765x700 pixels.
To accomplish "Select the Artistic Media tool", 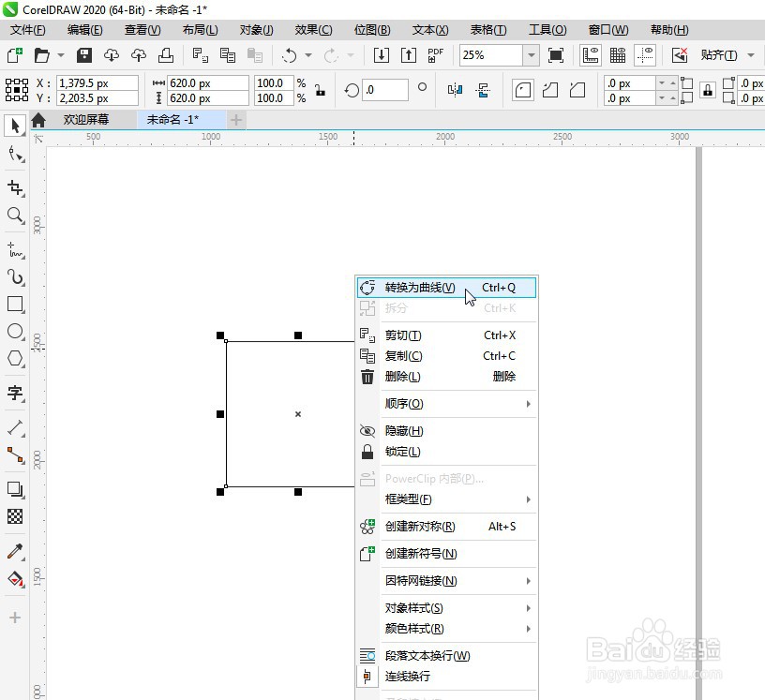I will [15, 277].
